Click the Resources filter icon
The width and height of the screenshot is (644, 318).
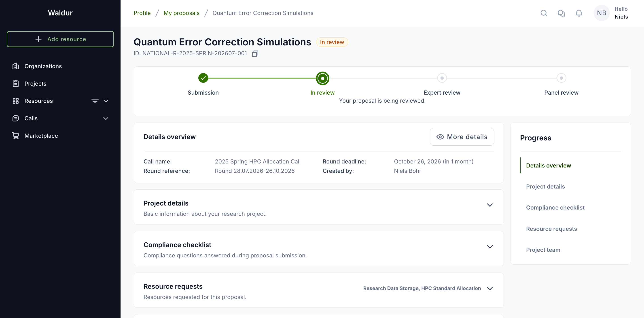95,101
